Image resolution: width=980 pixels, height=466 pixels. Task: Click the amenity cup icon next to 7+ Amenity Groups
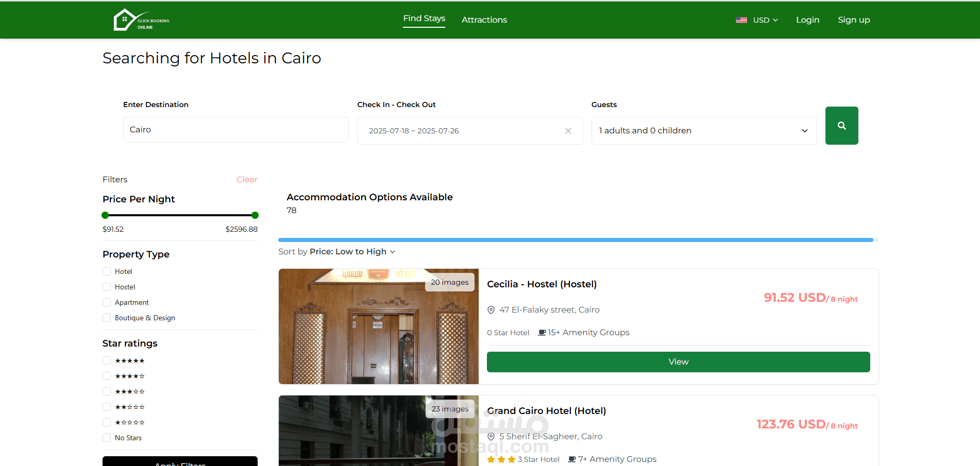[x=572, y=459]
